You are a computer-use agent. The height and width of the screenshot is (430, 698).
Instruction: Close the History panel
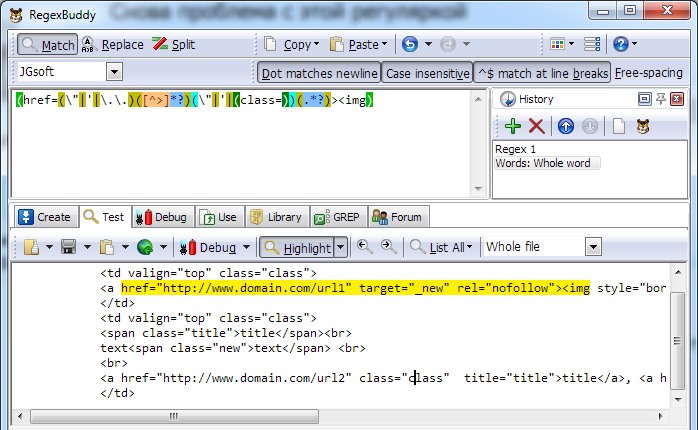(x=677, y=99)
